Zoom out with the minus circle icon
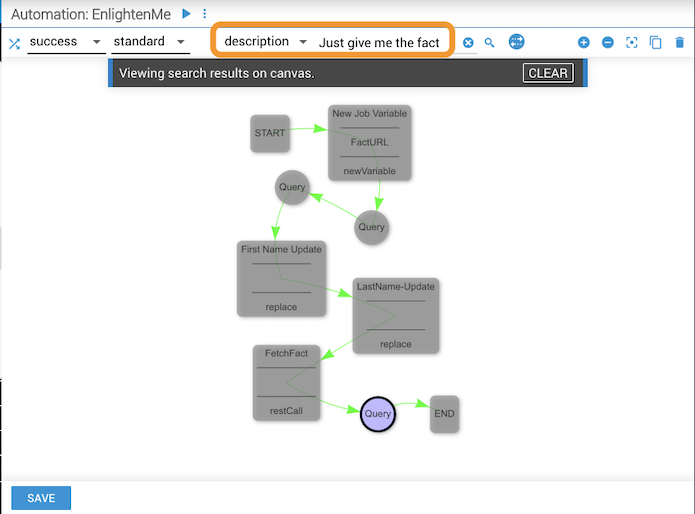The image size is (695, 514). 608,43
